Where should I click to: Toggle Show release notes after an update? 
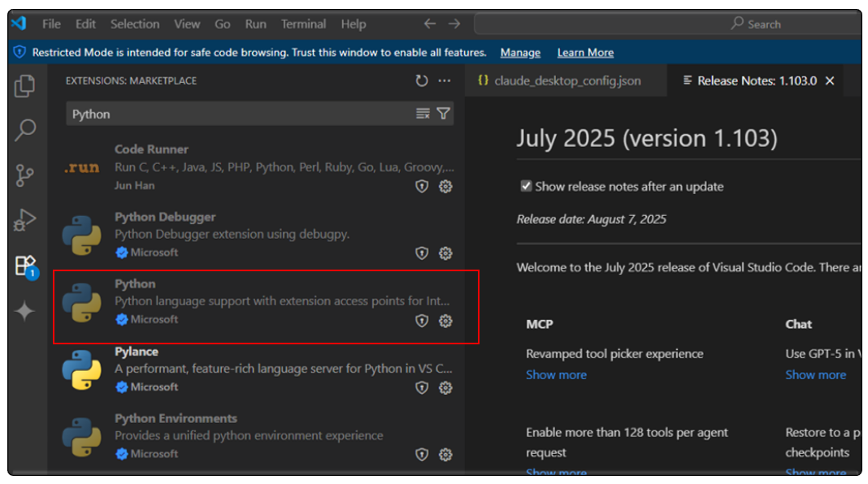coord(526,186)
